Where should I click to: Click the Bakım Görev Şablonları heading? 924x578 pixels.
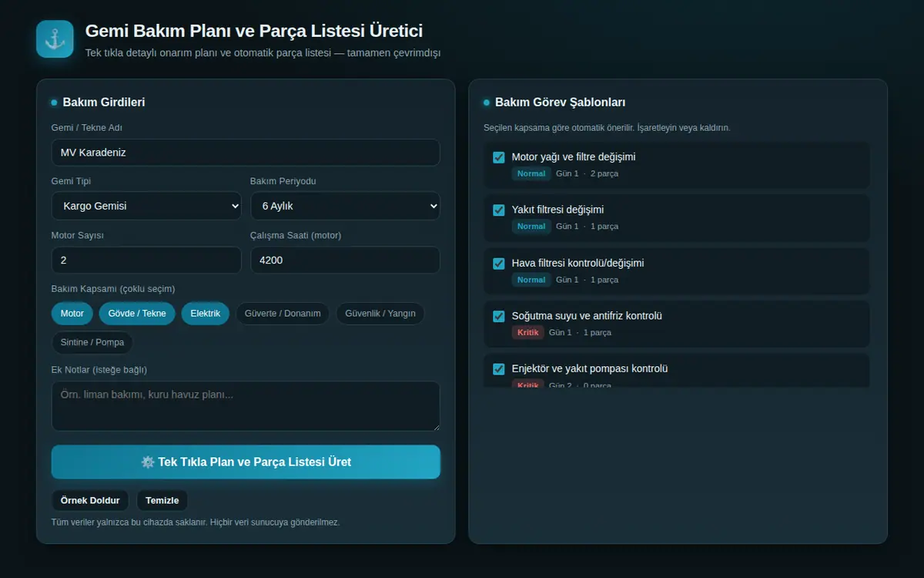click(x=560, y=102)
